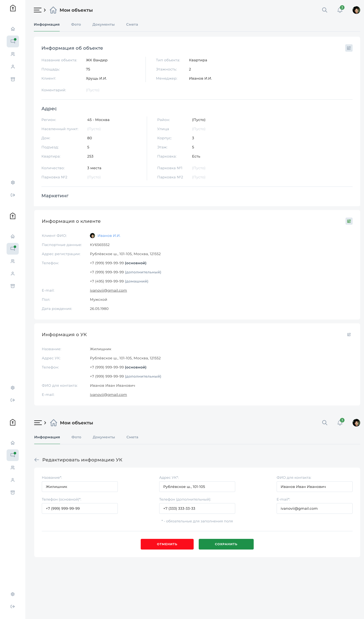Viewport: 364px width, 619px height.
Task: Toggle hamburger menu on the УК edit screen header
Action: point(38,423)
